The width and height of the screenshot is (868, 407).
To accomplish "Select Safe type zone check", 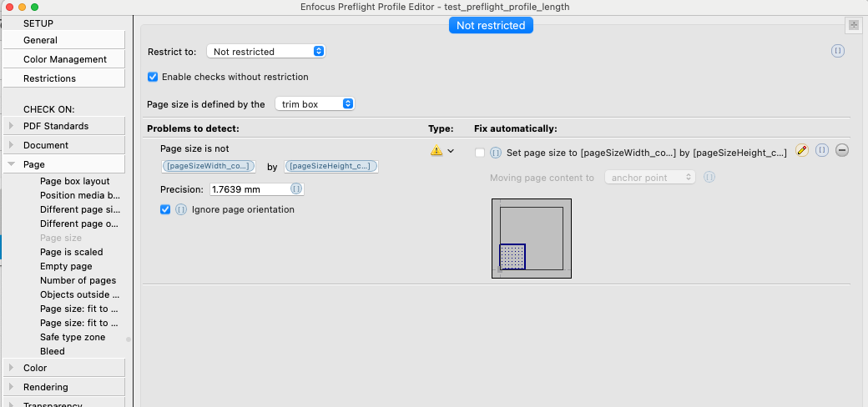I will (73, 337).
